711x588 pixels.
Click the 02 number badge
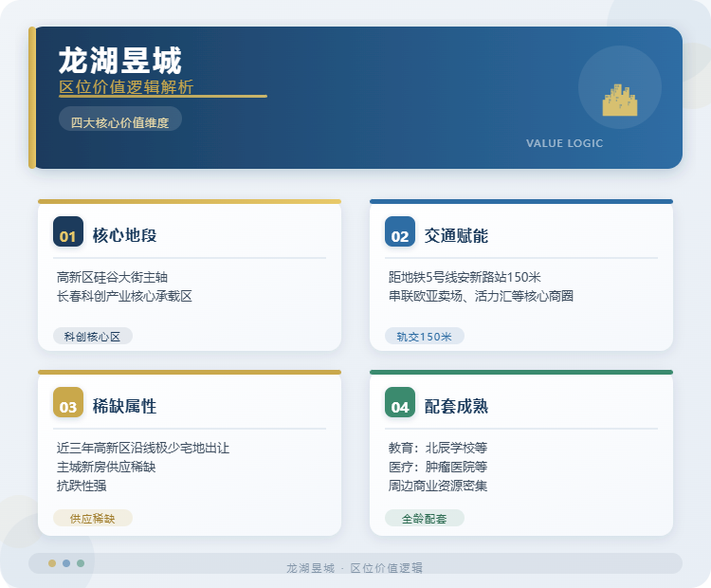400,231
